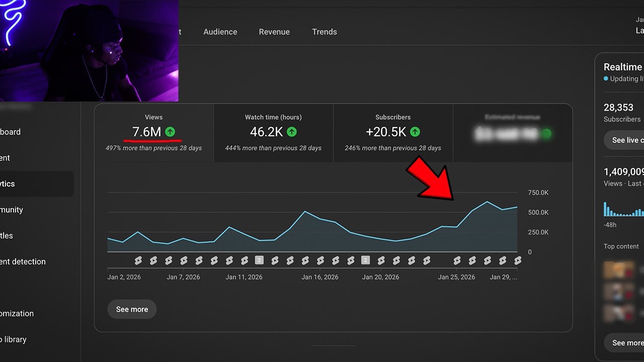
Task: Open Subtitles in the left sidebar
Action: coord(7,235)
